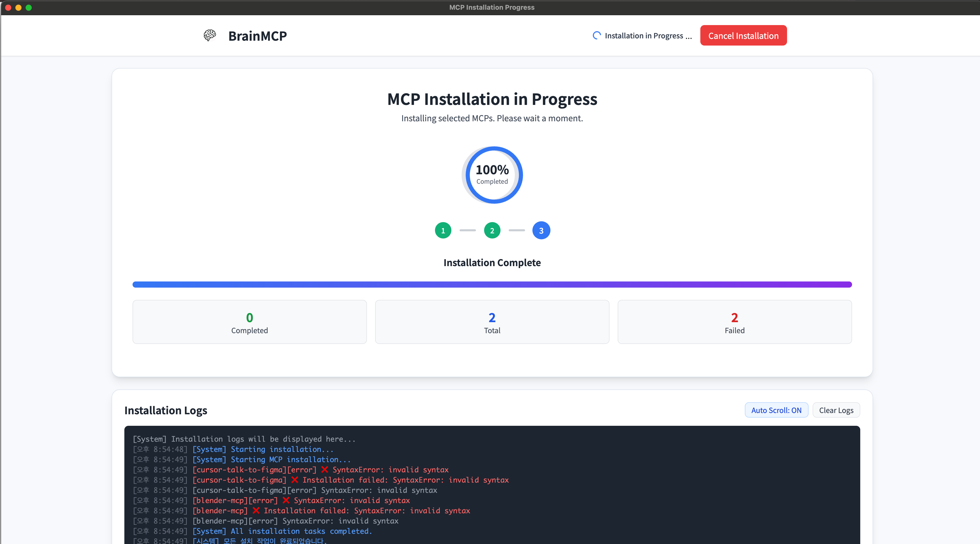The height and width of the screenshot is (544, 980).
Task: Click the BrainMCP brain logo icon
Action: point(210,35)
